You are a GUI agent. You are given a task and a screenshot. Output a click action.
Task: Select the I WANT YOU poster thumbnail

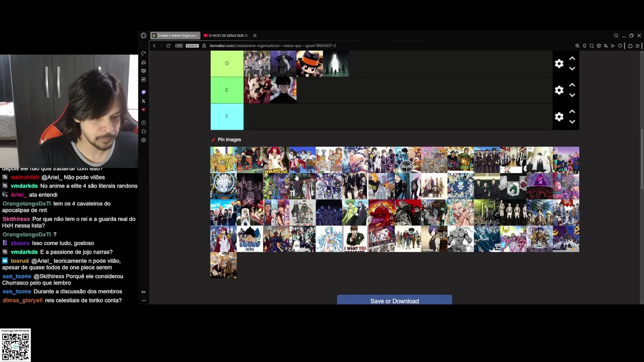[355, 239]
